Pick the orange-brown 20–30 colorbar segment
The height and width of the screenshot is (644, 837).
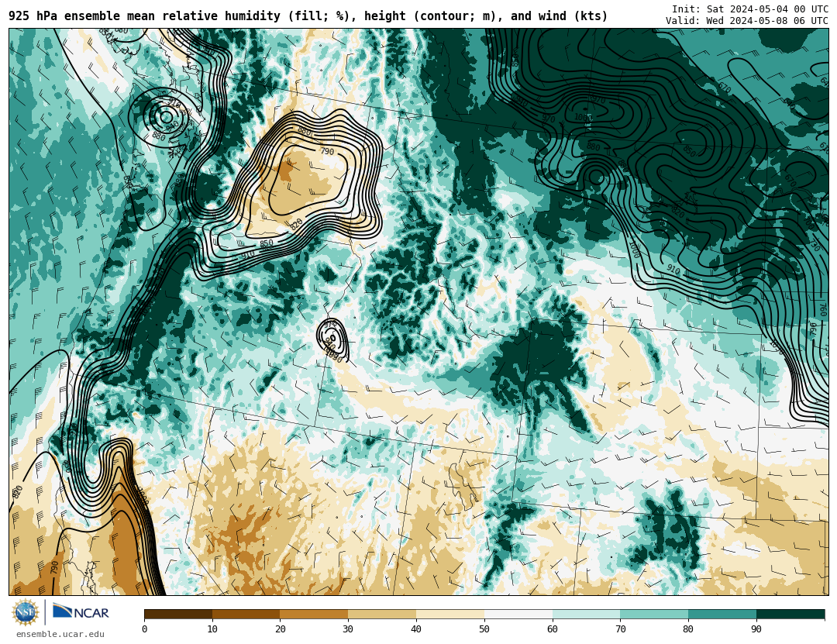[x=314, y=614]
